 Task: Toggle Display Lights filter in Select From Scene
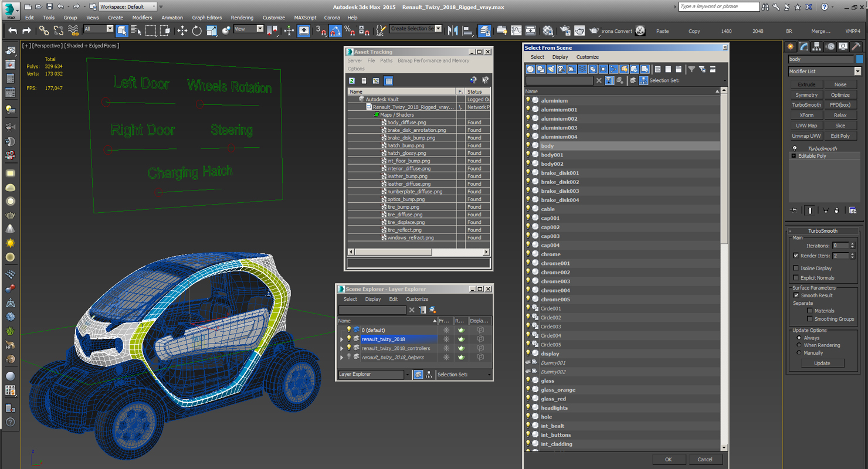tap(551, 69)
